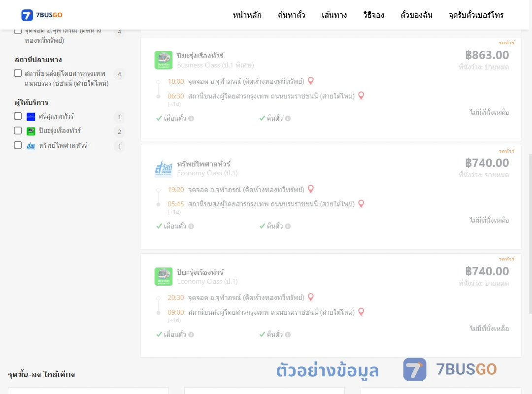Click the 06:30 arrival time
532x394 pixels.
pyautogui.click(x=176, y=97)
